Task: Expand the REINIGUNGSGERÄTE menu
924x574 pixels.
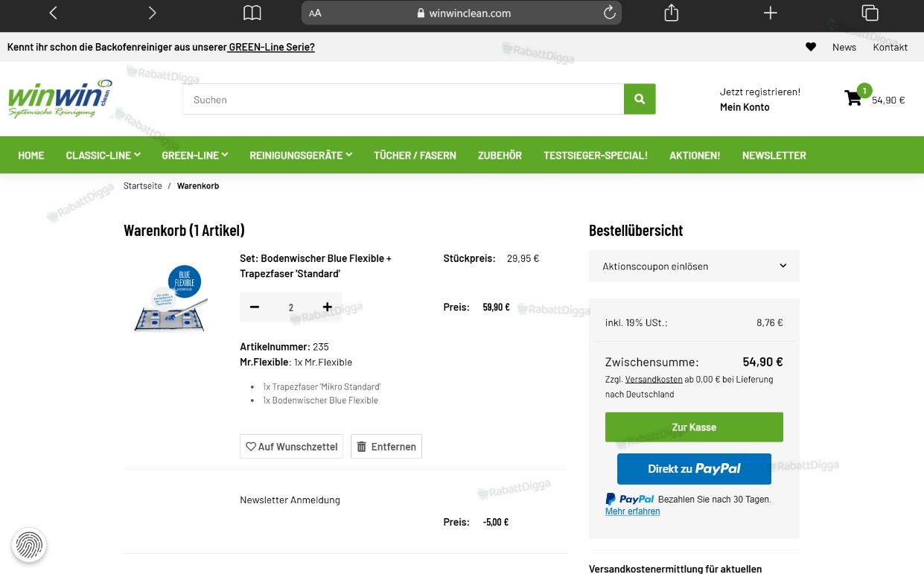Action: (301, 156)
